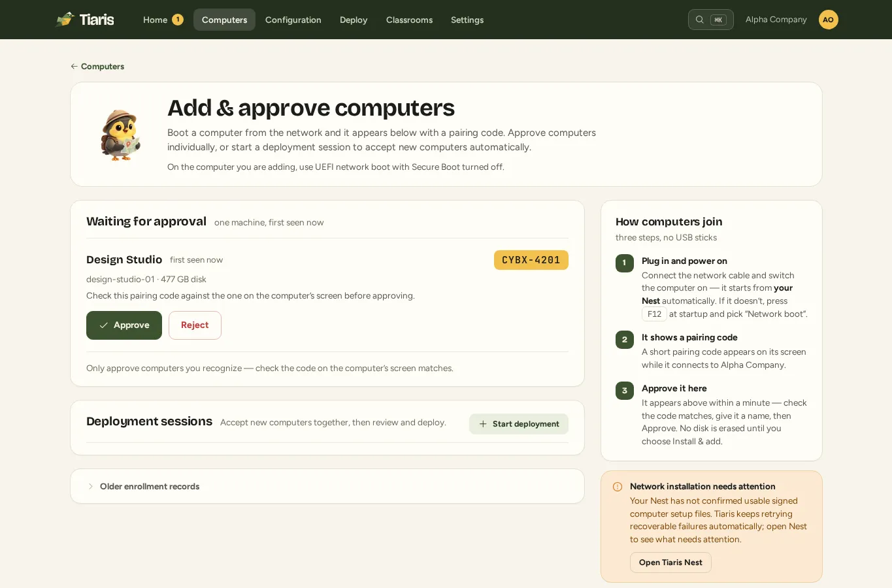Click the F12 key hint
The image size is (892, 588).
(654, 314)
